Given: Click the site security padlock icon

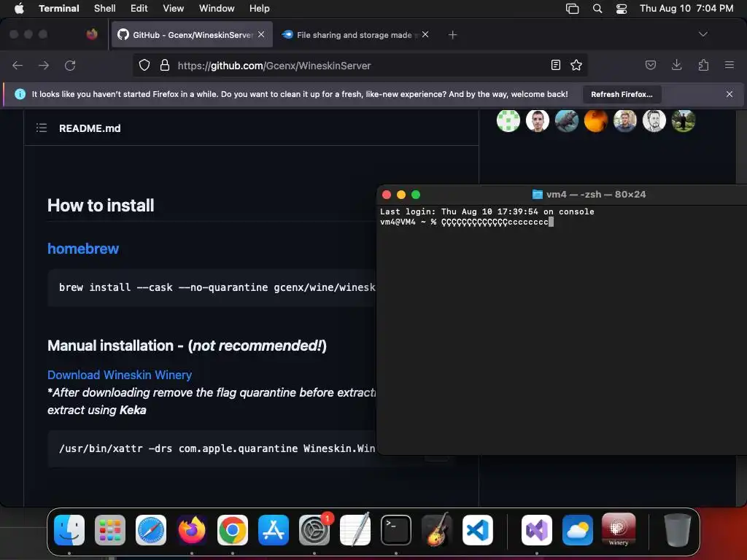Looking at the screenshot, I should tap(165, 65).
